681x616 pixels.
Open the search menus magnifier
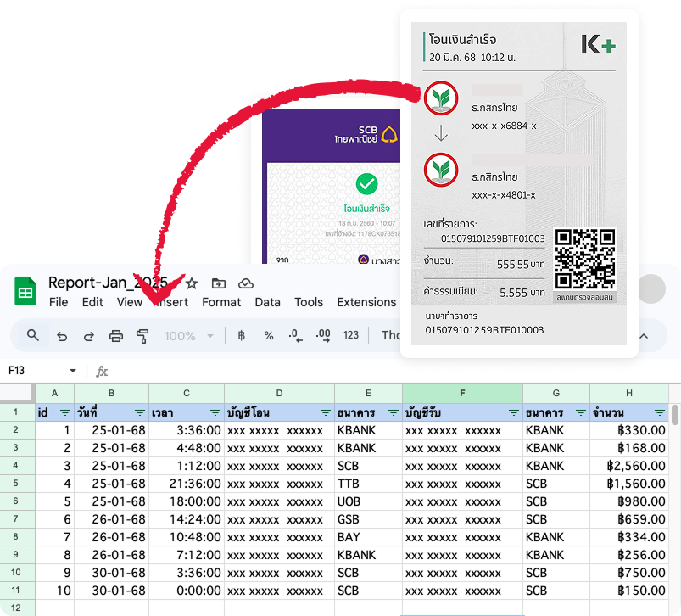click(x=33, y=335)
